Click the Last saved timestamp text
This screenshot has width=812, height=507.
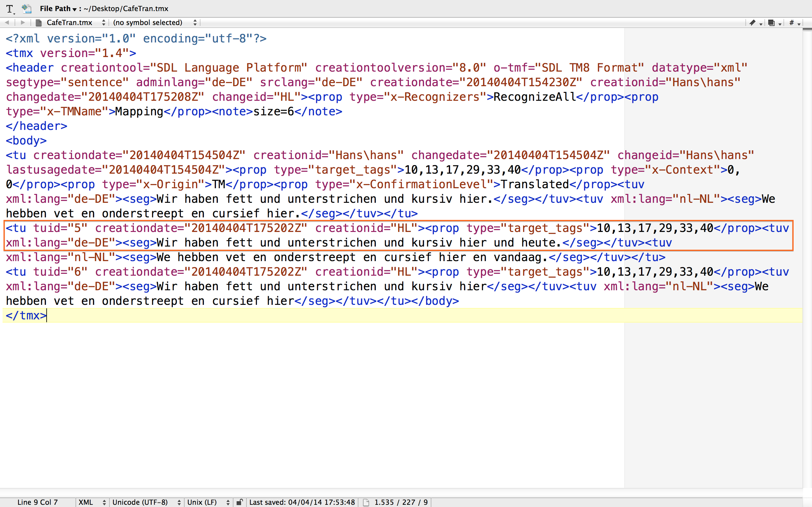pyautogui.click(x=302, y=502)
